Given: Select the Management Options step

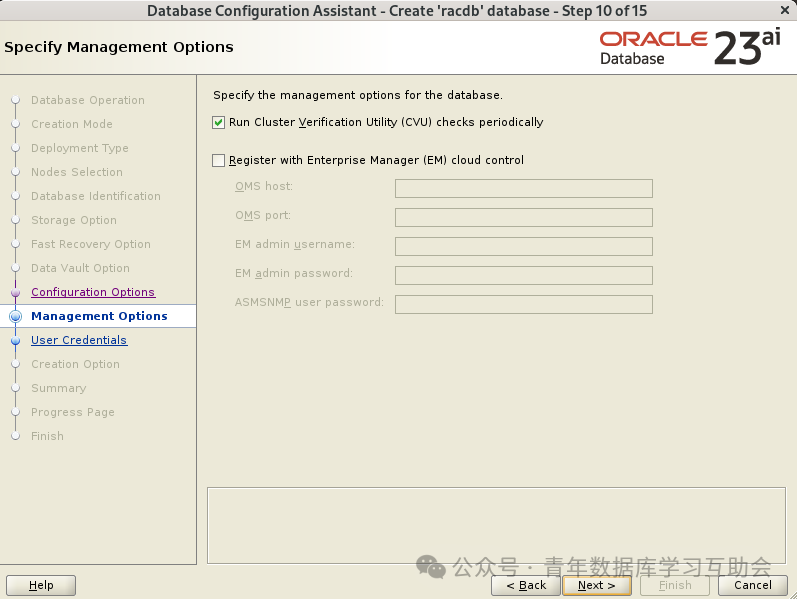Looking at the screenshot, I should [99, 316].
